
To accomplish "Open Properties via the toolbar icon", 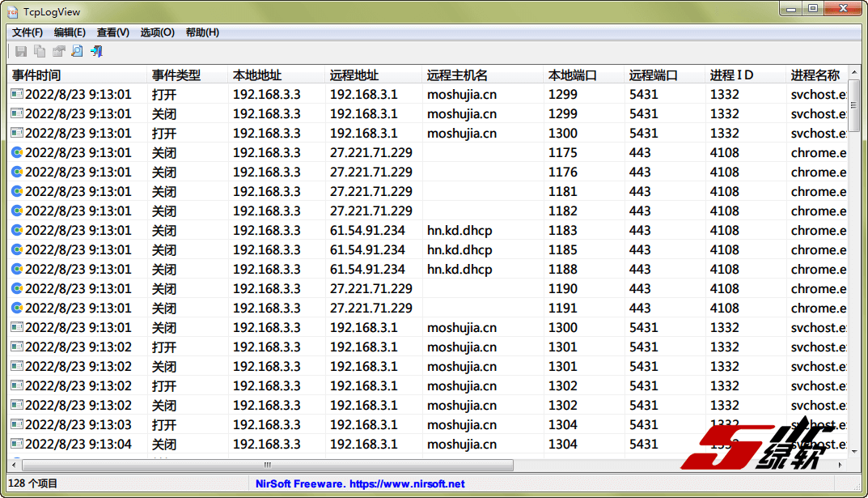I will click(58, 52).
